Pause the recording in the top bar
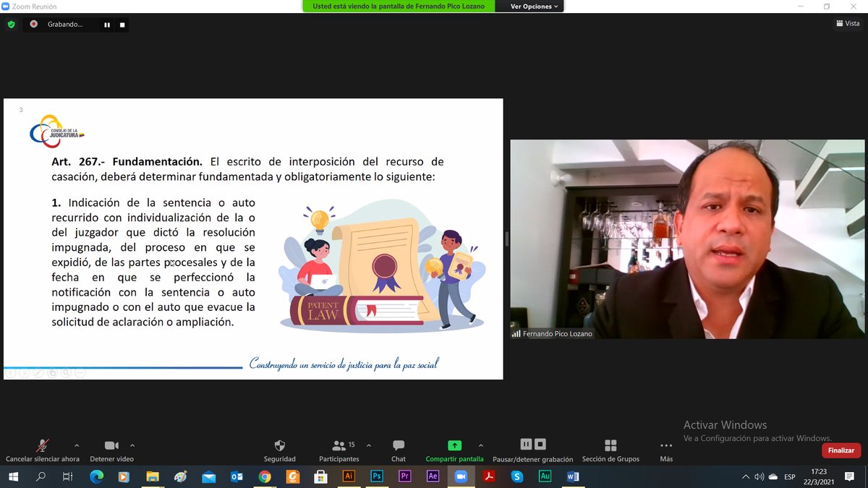Viewport: 868px width, 488px height. click(107, 25)
